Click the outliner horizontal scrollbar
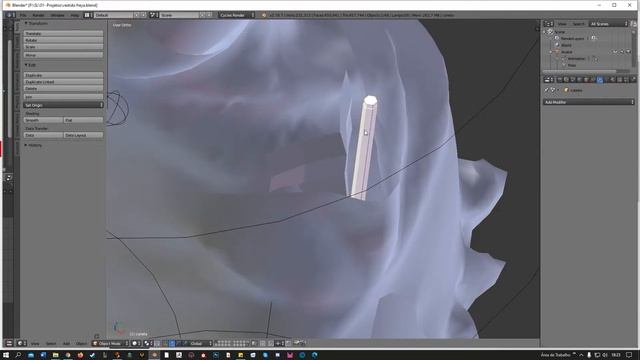The image size is (640, 360). 580,71
